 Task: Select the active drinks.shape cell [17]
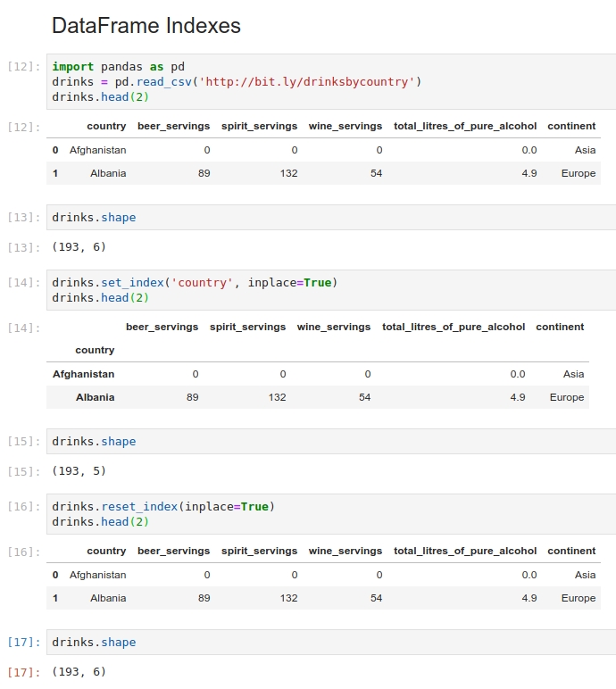pos(331,643)
